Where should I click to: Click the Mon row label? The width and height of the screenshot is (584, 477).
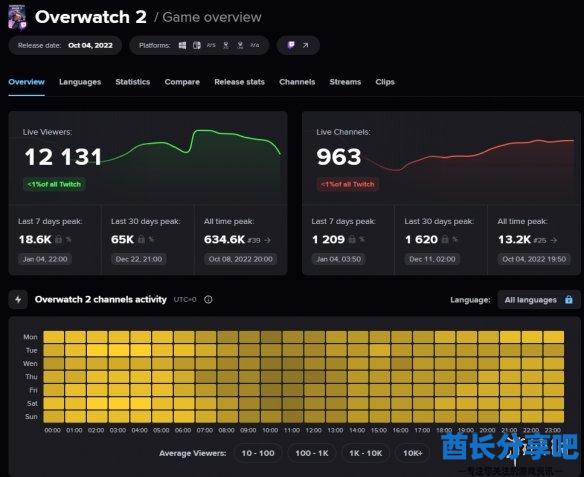point(30,337)
